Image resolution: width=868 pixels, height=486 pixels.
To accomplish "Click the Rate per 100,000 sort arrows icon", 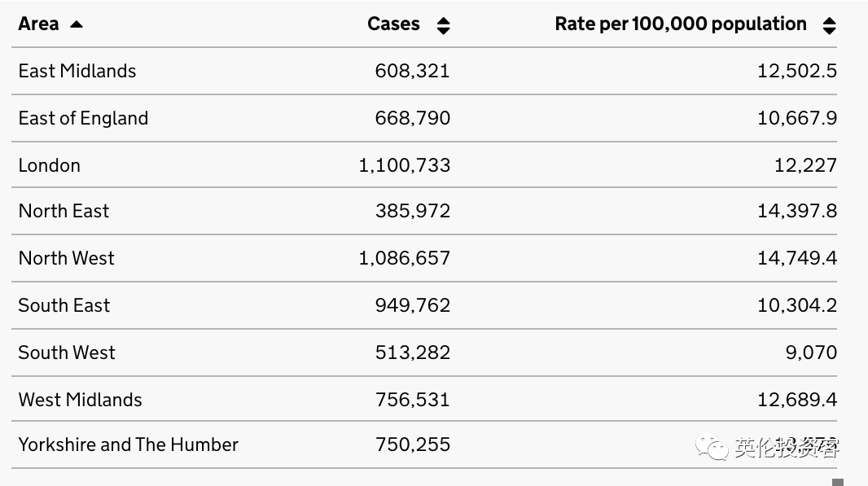I will [829, 25].
